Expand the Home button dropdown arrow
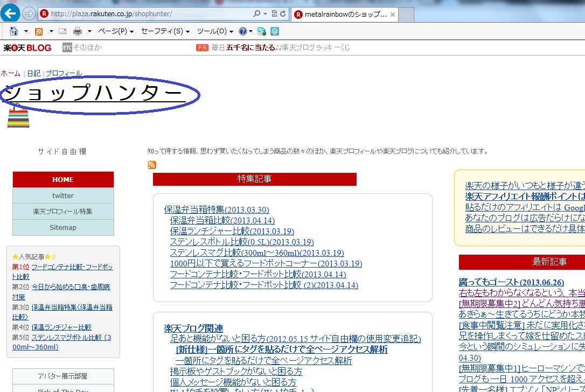Viewport: 585px width, 392px height. tap(25, 31)
